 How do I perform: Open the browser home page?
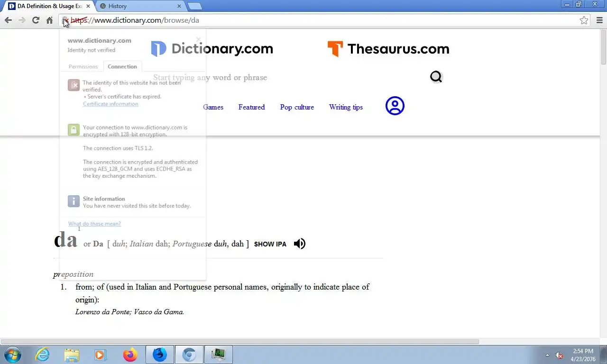(49, 20)
